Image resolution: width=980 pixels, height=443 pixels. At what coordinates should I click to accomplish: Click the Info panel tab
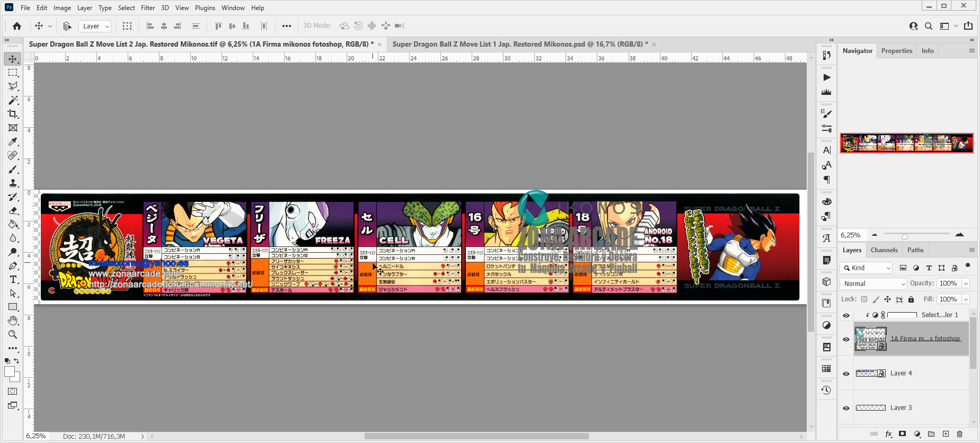pos(928,51)
